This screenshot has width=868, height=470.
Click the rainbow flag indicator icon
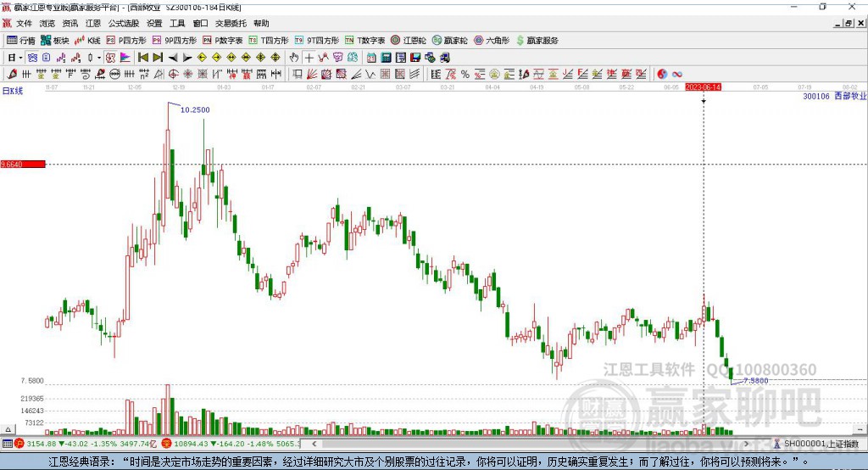pyautogui.click(x=125, y=58)
